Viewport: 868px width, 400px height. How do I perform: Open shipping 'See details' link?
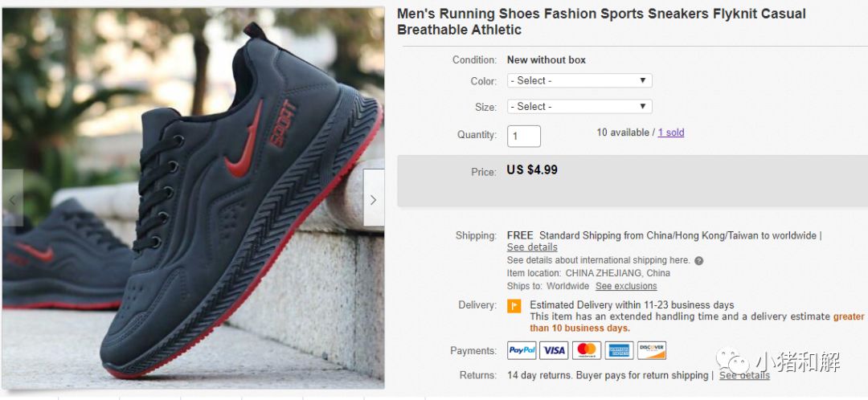coord(532,247)
